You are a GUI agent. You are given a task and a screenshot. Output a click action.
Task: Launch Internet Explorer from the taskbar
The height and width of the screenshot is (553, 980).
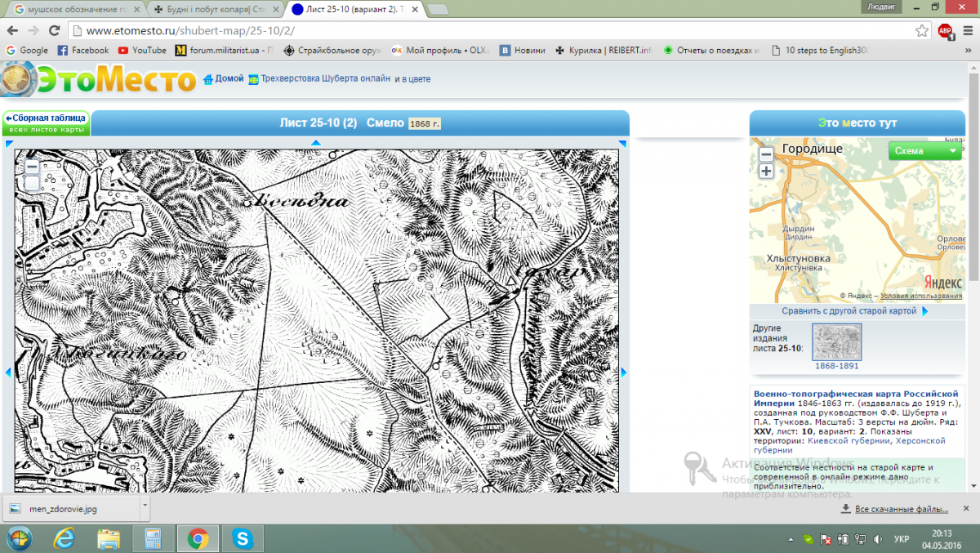[x=64, y=538]
